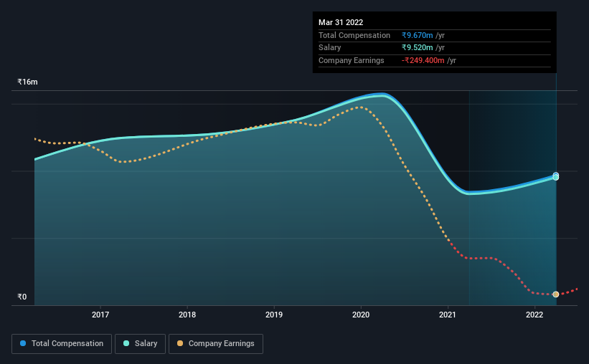589x364 pixels.
Task: Click the 2020 x-axis label
Action: [x=361, y=315]
